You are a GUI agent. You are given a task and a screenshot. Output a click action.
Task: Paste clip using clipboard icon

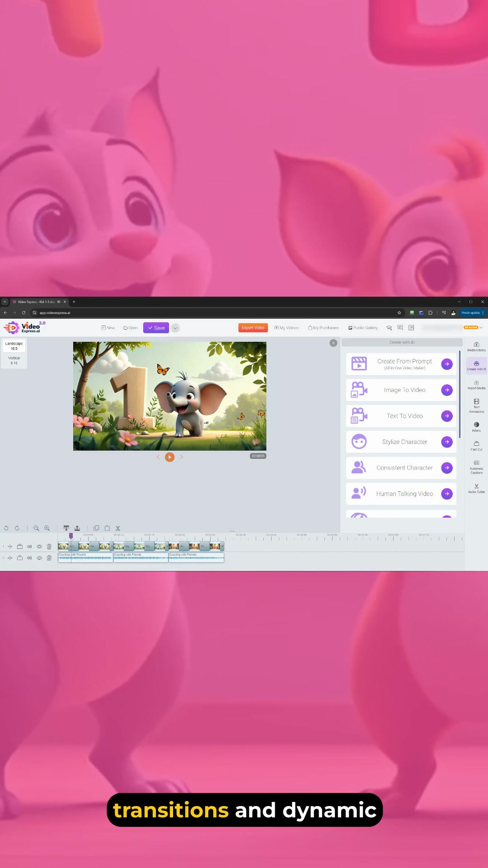point(107,528)
